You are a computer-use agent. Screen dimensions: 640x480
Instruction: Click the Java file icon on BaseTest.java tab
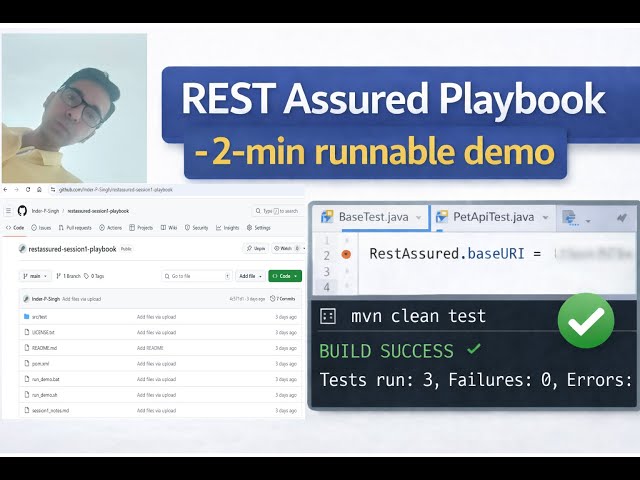pos(327,217)
